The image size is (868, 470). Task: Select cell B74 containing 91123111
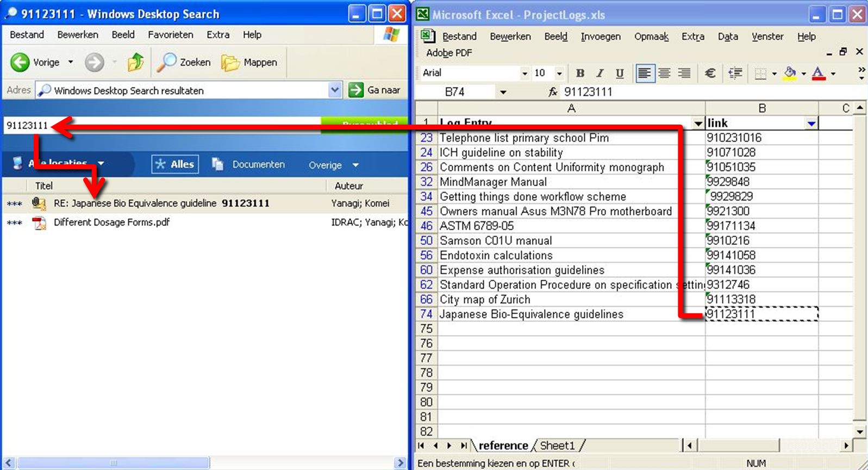point(761,314)
